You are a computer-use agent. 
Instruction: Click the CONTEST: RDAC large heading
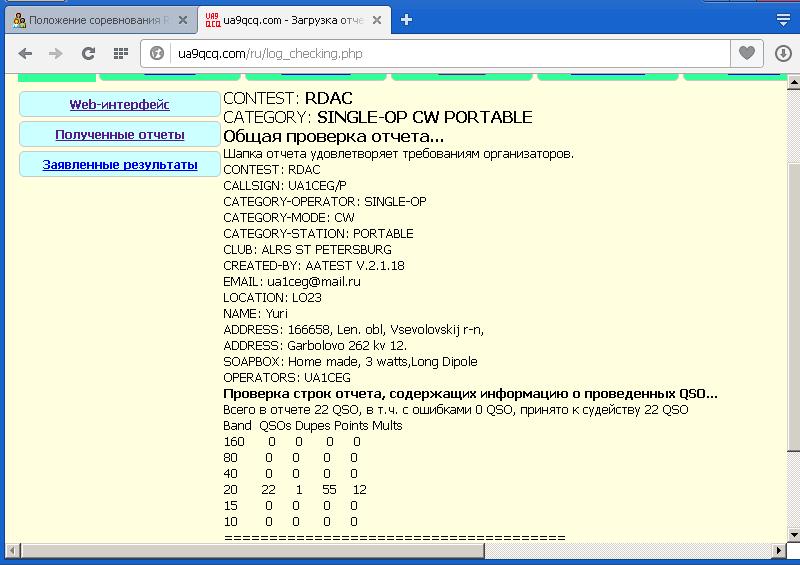tap(288, 98)
